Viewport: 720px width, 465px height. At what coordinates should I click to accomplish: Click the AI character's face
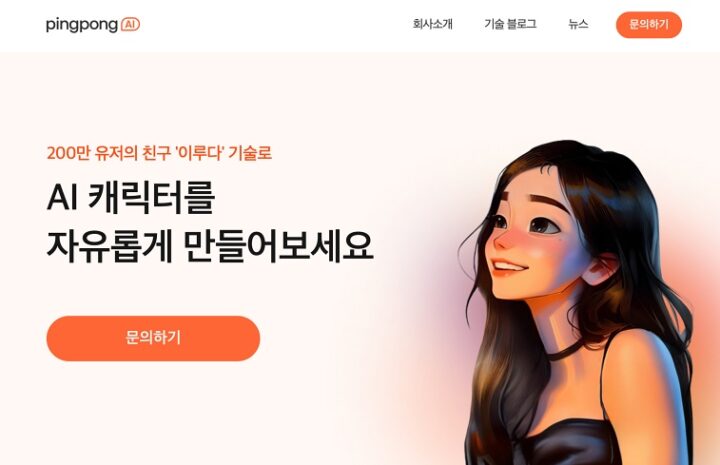pos(535,234)
